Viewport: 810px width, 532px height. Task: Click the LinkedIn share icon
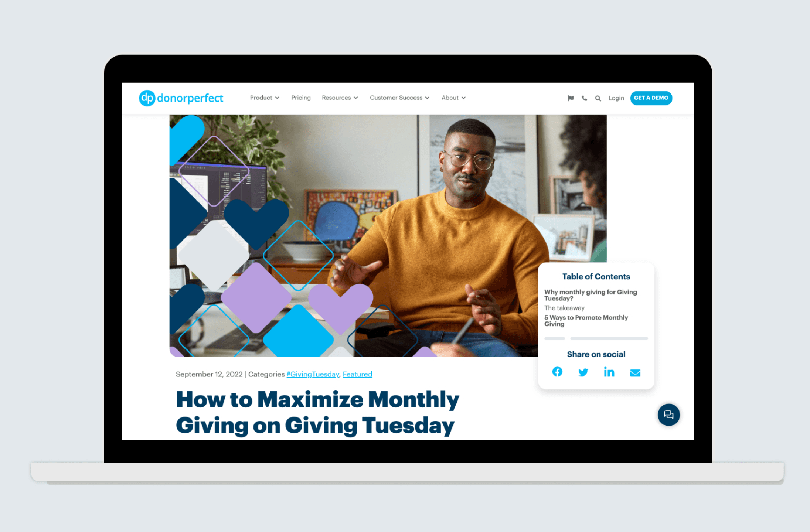pos(608,372)
